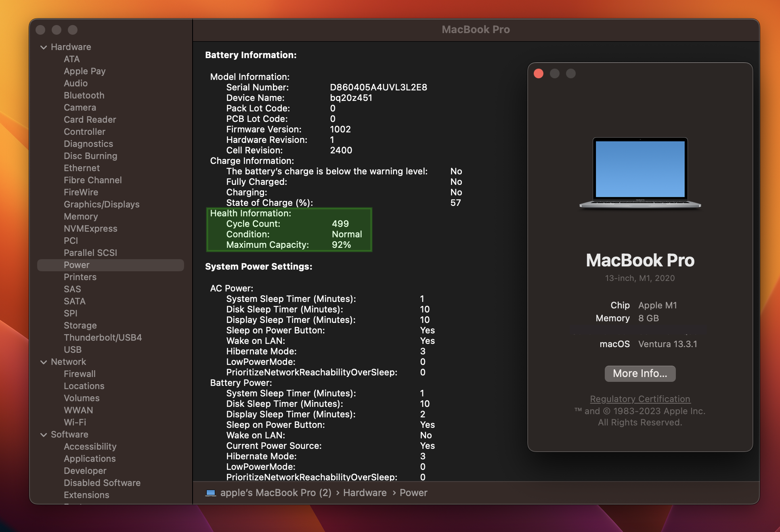The width and height of the screenshot is (780, 532).
Task: Select Controller in the sidebar
Action: point(84,132)
